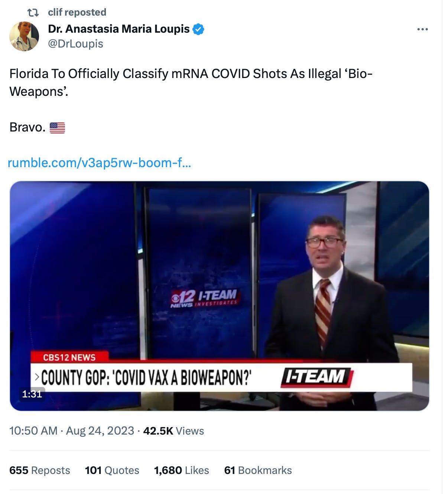
Task: Click the American flag emoji
Action: point(57,128)
